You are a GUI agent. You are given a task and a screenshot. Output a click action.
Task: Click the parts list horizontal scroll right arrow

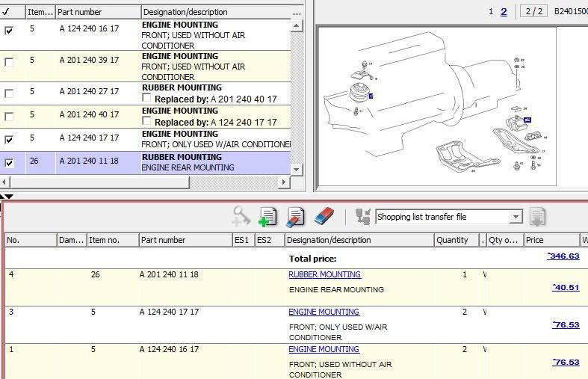click(284, 182)
